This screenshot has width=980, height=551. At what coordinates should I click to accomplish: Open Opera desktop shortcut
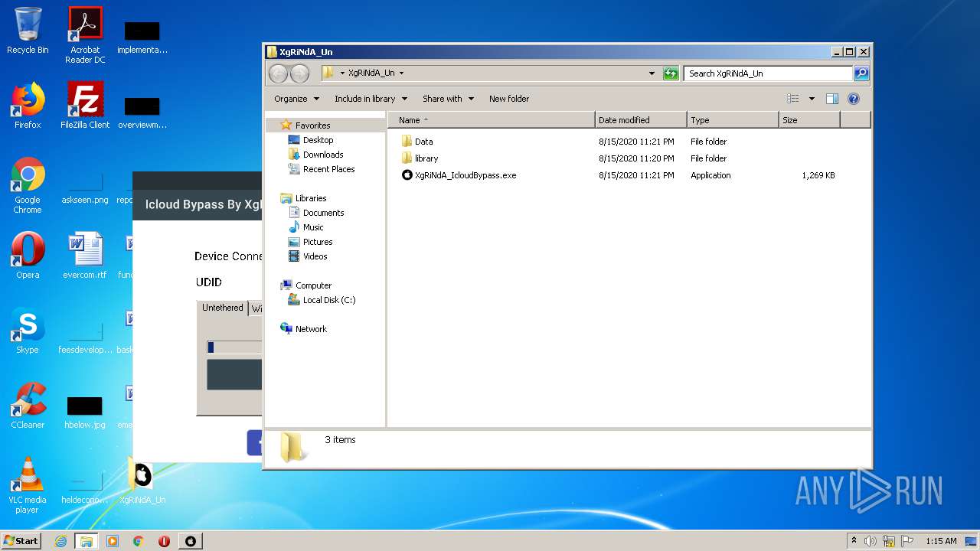28,256
